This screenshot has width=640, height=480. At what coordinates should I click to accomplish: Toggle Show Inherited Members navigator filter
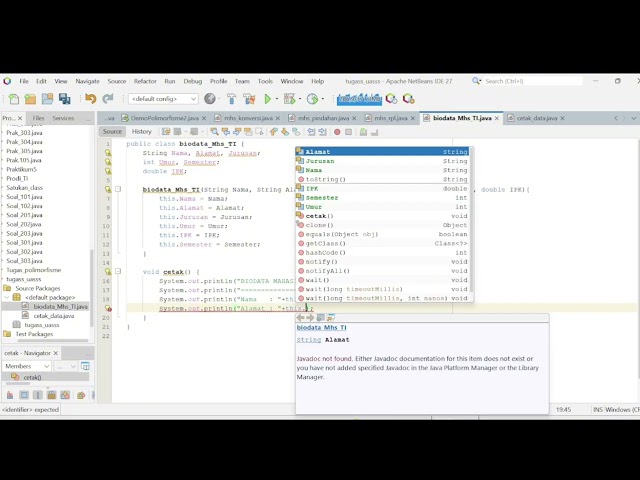point(10,395)
